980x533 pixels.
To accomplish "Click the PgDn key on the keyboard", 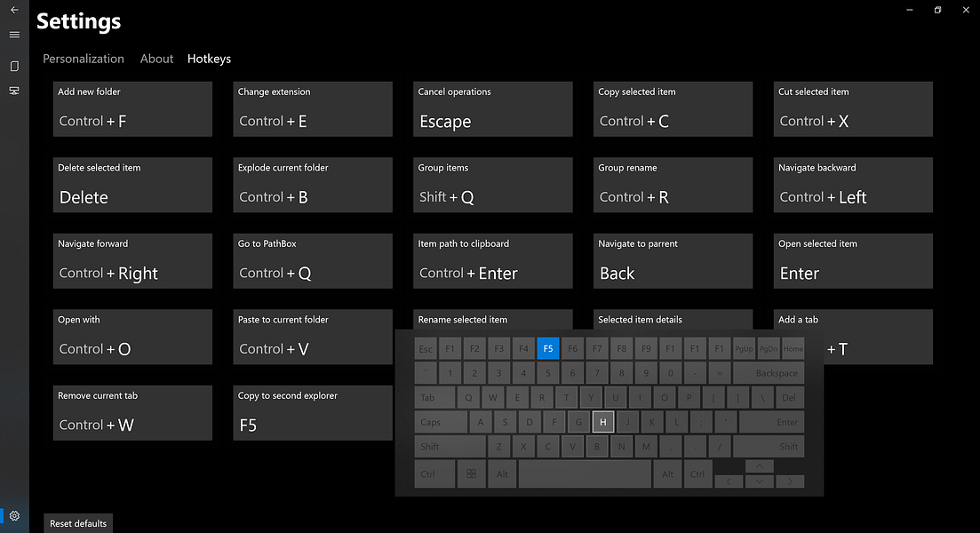I will [x=769, y=348].
